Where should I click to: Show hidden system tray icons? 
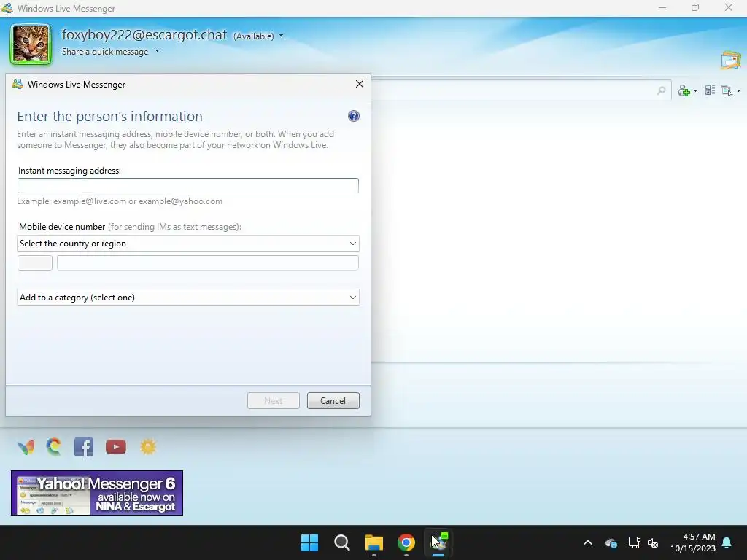pyautogui.click(x=588, y=542)
